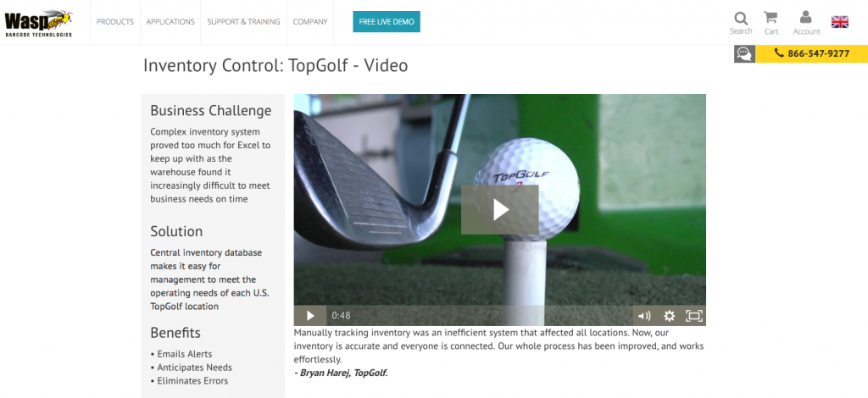This screenshot has height=398, width=868.
Task: Click the Inventory Control TopGolf page heading
Action: [x=275, y=65]
